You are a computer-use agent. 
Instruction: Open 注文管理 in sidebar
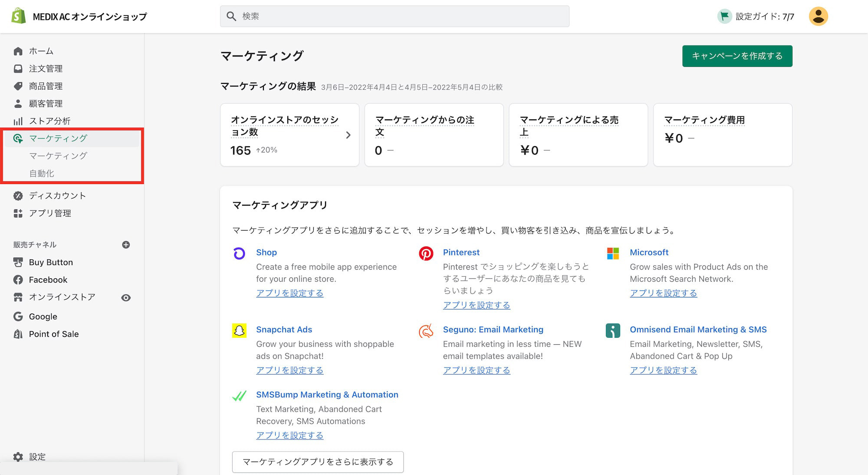46,69
